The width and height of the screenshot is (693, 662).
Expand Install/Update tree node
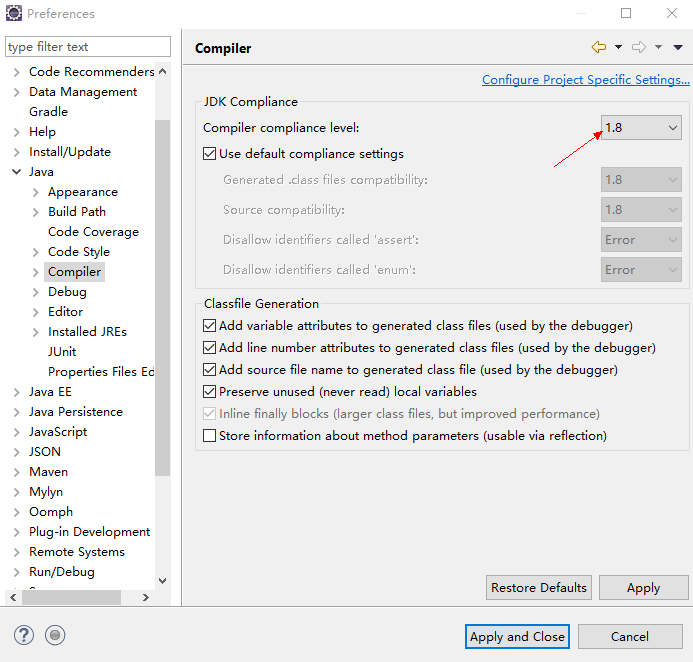[16, 152]
